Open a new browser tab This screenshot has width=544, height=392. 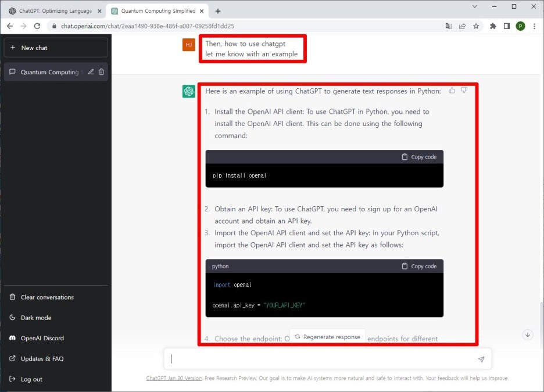(x=218, y=11)
